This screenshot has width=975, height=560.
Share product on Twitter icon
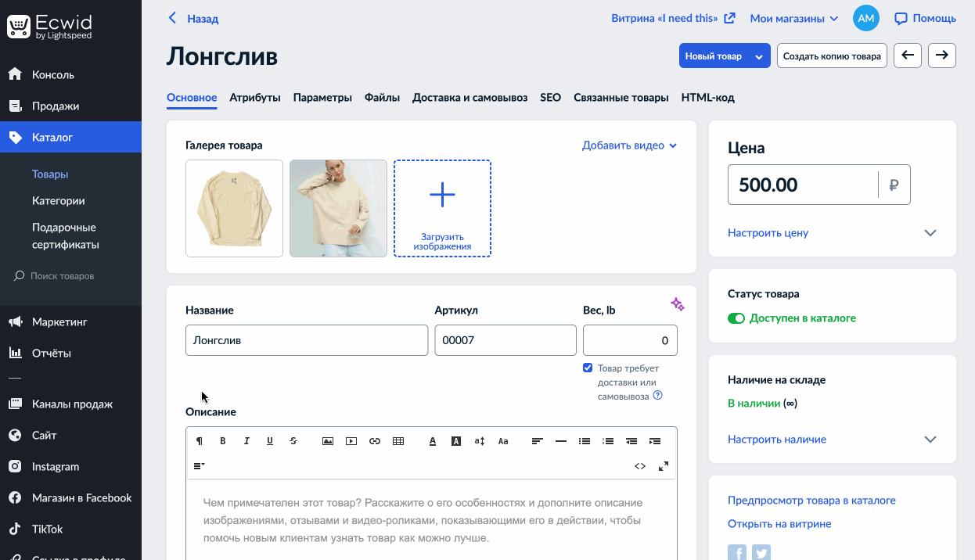[x=761, y=552]
